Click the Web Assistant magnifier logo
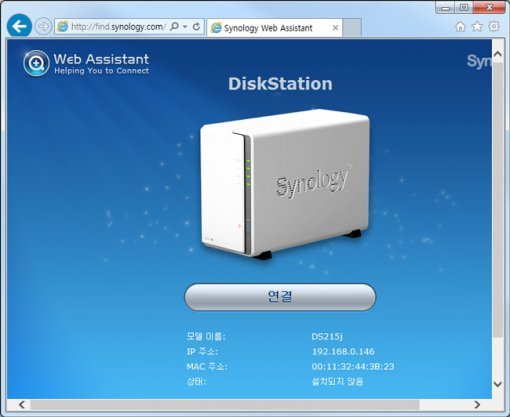510x417 pixels. [36, 63]
